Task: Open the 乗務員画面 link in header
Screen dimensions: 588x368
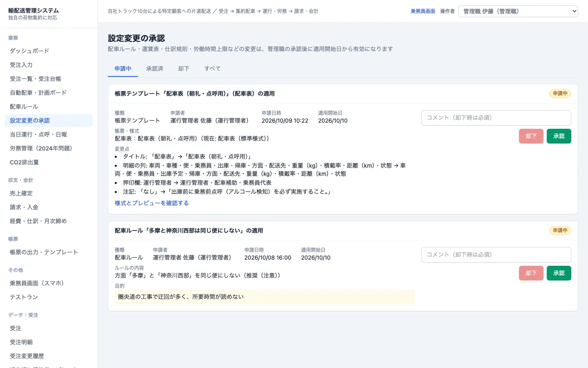Action: (x=423, y=11)
